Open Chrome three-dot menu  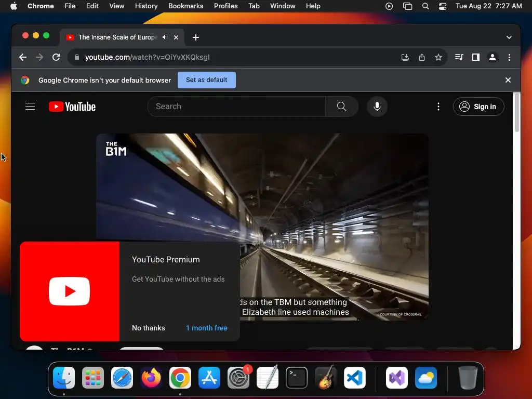(x=509, y=57)
